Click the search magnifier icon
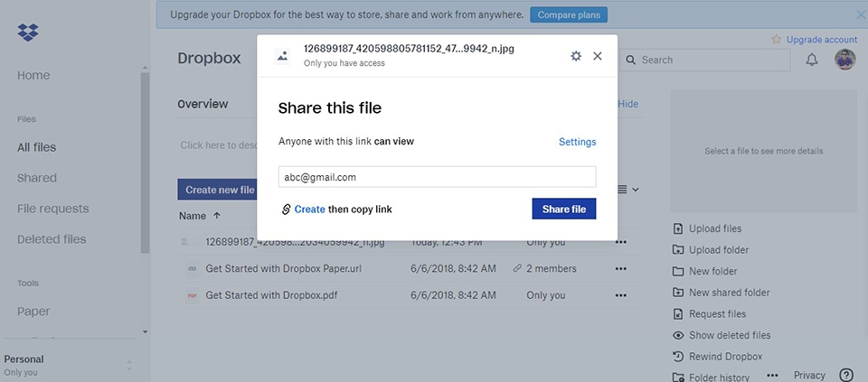This screenshot has width=868, height=382. coord(630,60)
